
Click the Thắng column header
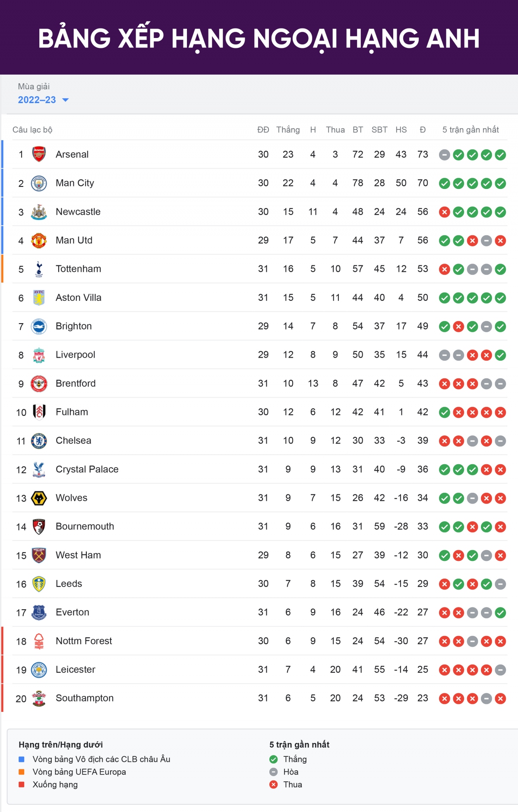288,130
